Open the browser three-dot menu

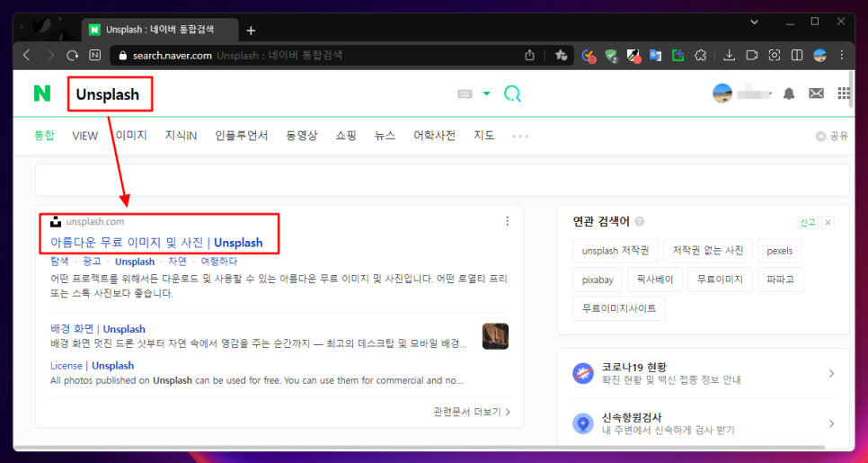[x=842, y=56]
